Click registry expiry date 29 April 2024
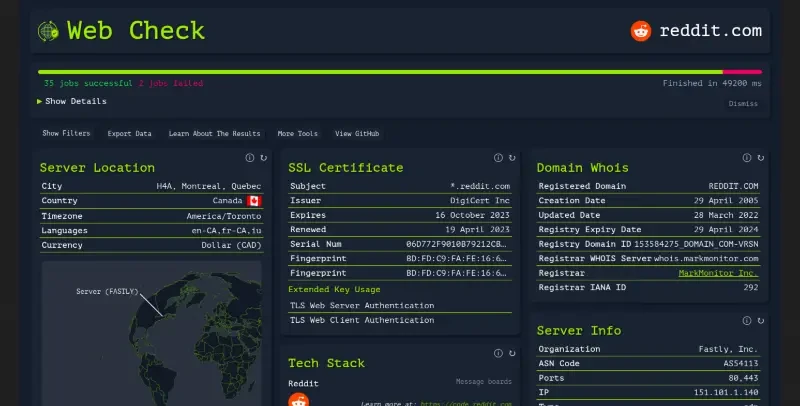This screenshot has width=800, height=406. click(726, 230)
